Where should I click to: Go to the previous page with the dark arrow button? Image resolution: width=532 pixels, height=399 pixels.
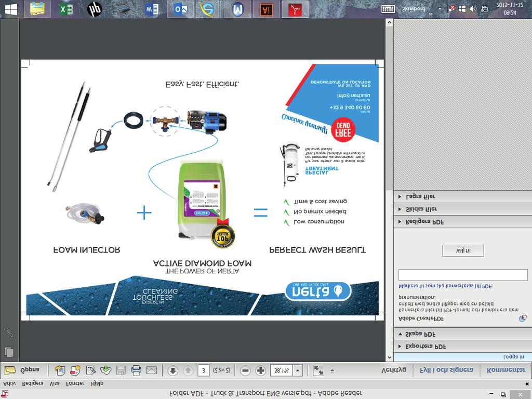(172, 370)
